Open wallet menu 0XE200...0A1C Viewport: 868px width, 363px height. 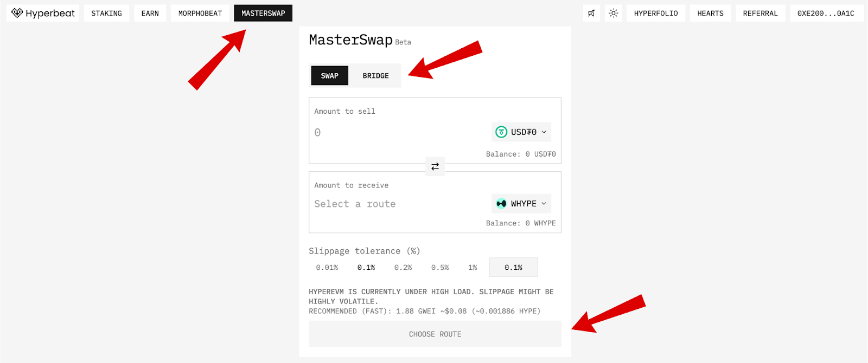pyautogui.click(x=826, y=13)
